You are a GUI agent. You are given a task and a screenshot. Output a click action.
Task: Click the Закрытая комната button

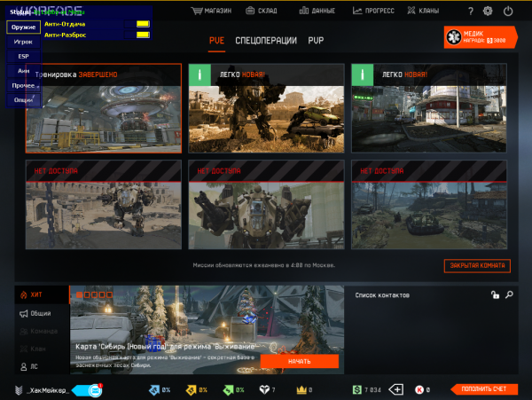[x=477, y=266]
